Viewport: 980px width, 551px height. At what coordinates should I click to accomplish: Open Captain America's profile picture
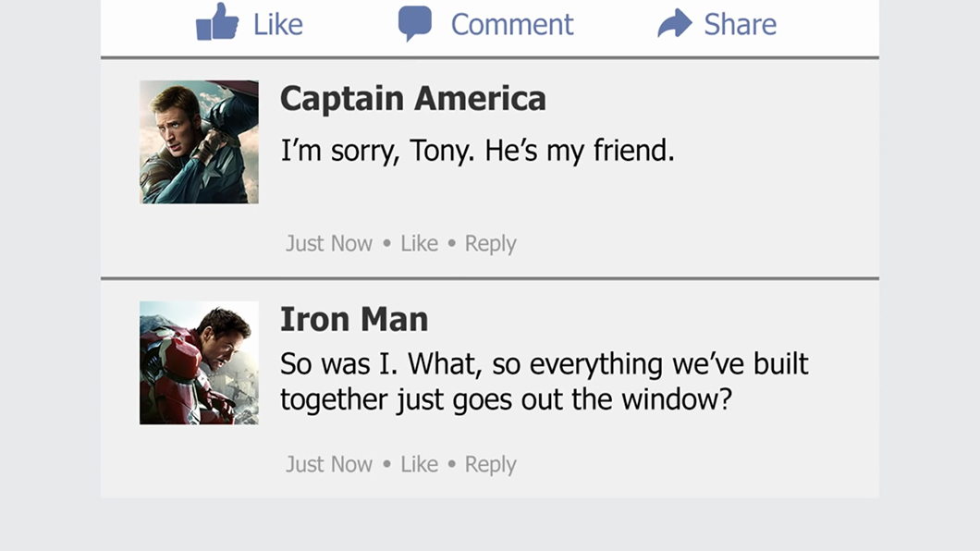point(199,141)
